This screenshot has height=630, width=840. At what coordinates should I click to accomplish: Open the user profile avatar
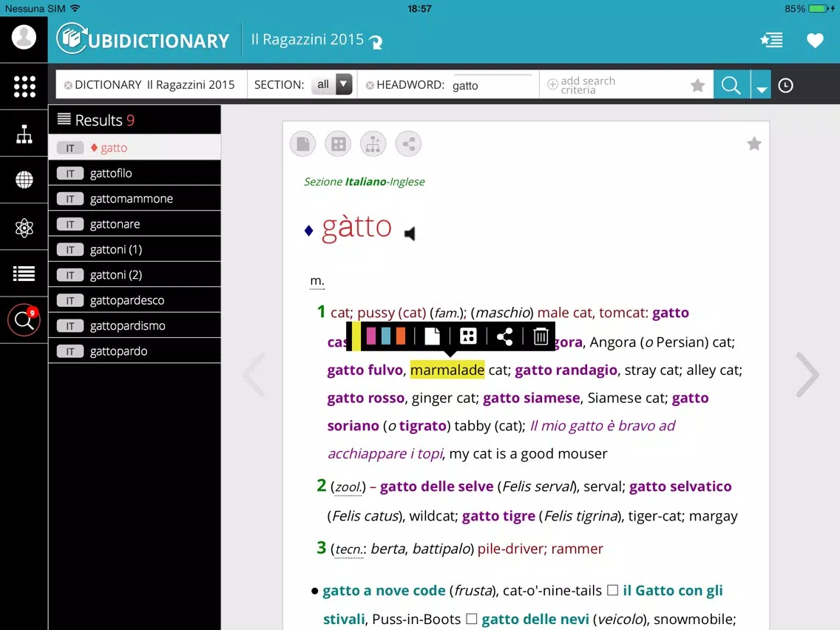point(24,38)
